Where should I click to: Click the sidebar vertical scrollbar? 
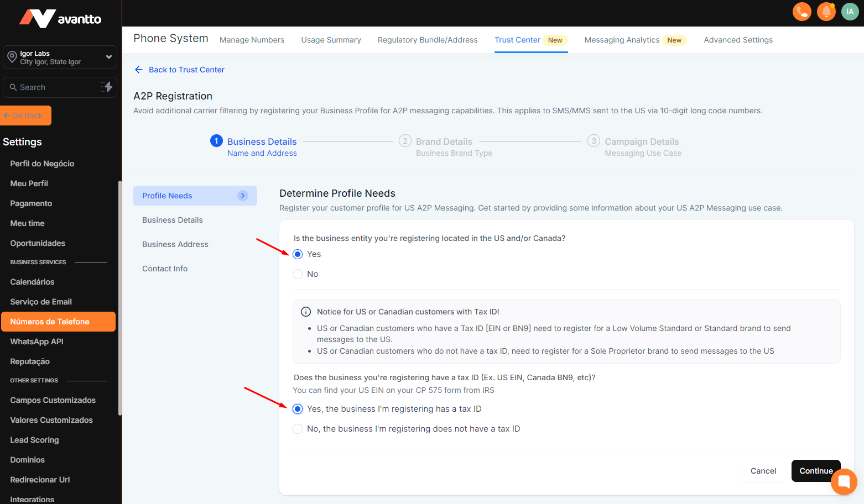[x=120, y=298]
